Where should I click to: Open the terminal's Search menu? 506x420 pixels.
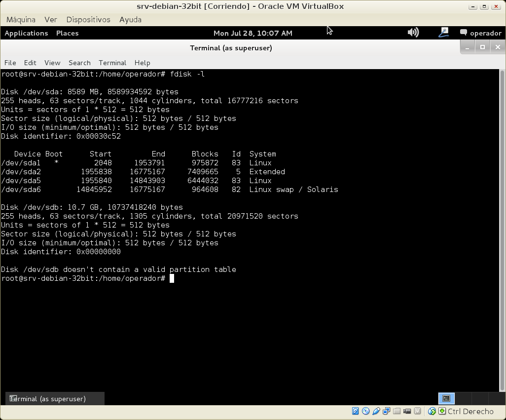coord(79,63)
